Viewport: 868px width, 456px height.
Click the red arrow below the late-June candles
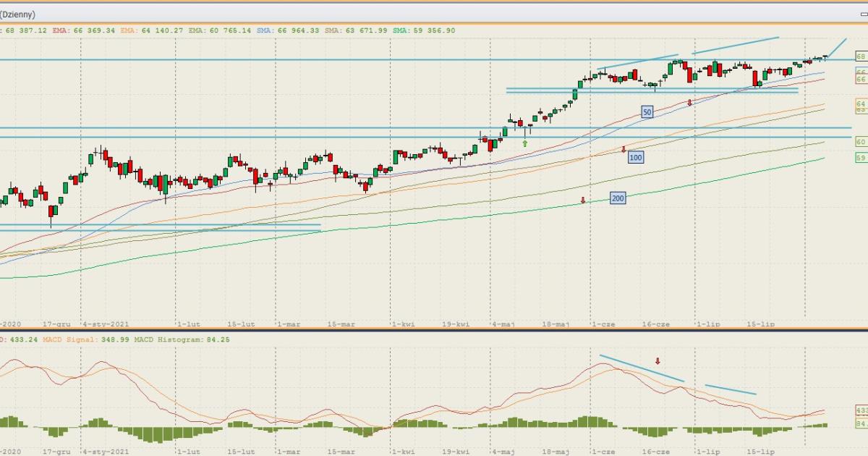690,104
